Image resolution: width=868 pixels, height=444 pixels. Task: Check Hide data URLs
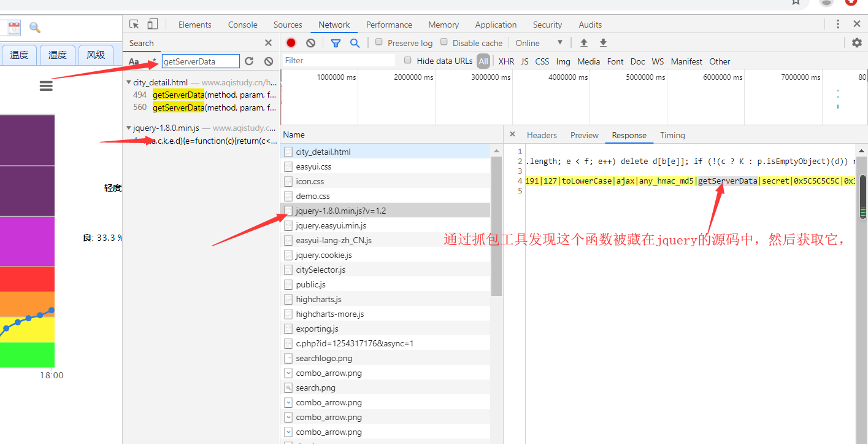point(408,60)
